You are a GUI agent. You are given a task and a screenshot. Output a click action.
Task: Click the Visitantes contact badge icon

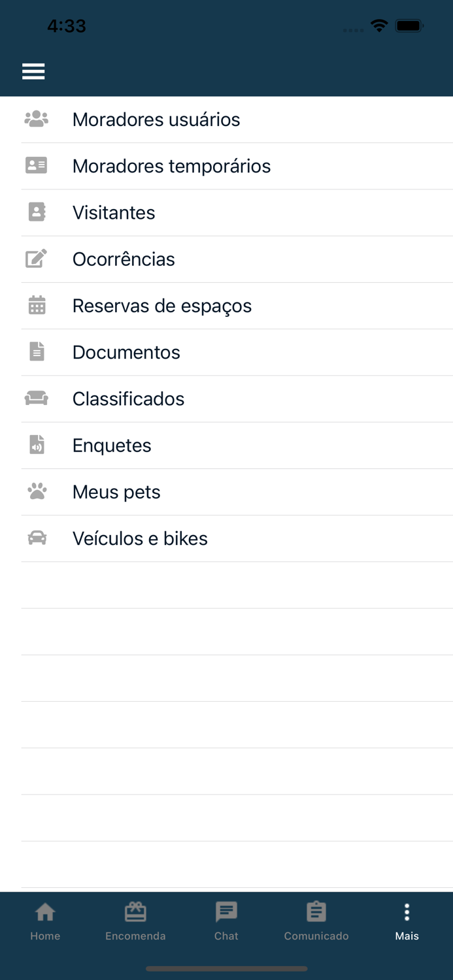pos(36,212)
